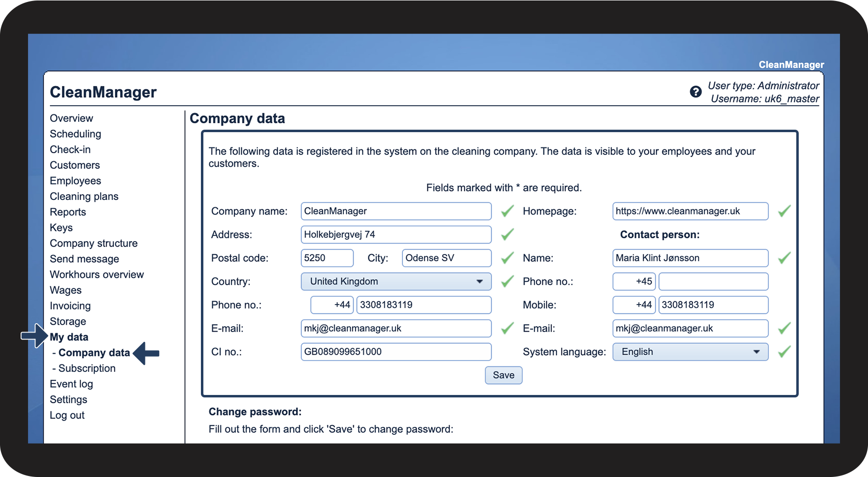This screenshot has width=868, height=477.
Task: Click Log out in the sidebar
Action: tap(67, 415)
